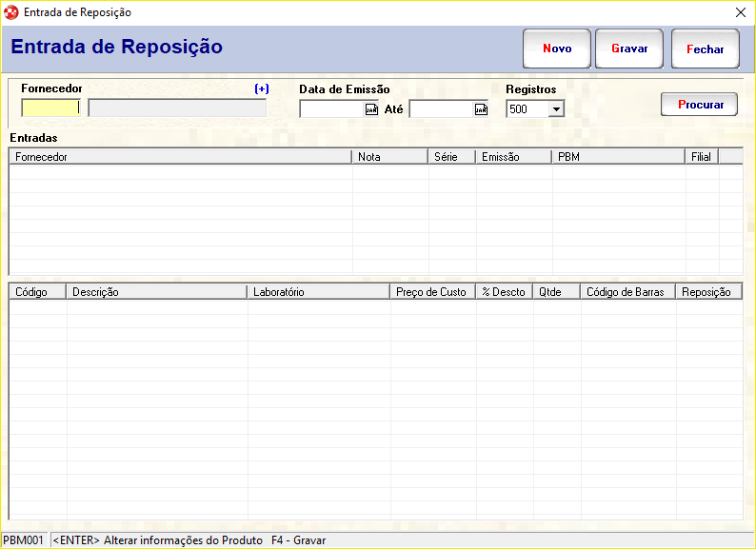The width and height of the screenshot is (756, 549).
Task: Click the Emissão column header
Action: point(514,157)
